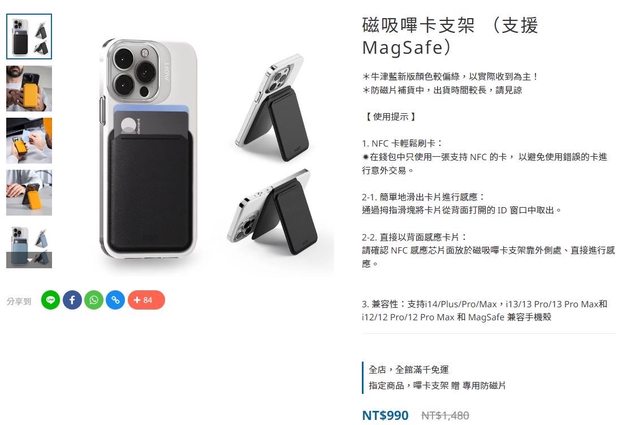The height and width of the screenshot is (425, 640).
Task: Share the product on Facebook
Action: (72, 300)
